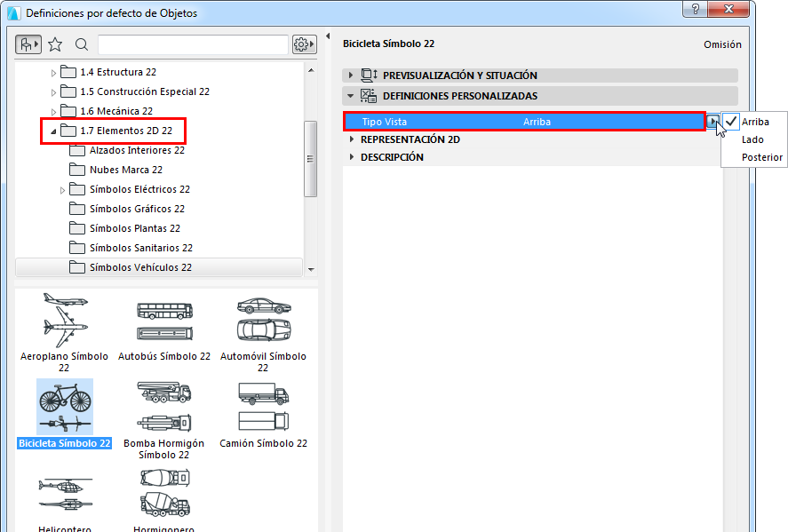Image resolution: width=788 pixels, height=532 pixels.
Task: Select the Camión Símbolo 22 object
Action: point(263,415)
